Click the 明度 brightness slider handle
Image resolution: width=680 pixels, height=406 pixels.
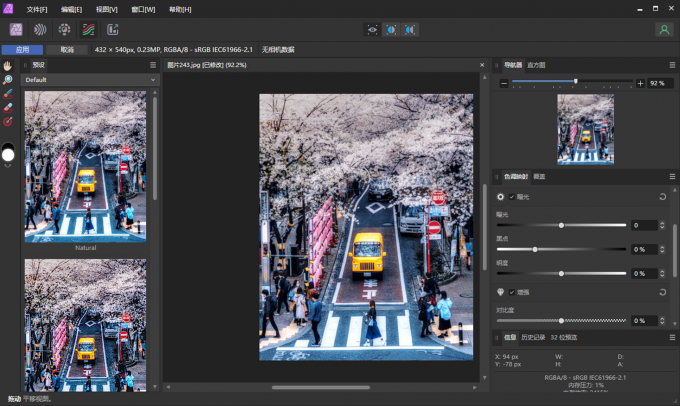coord(561,274)
